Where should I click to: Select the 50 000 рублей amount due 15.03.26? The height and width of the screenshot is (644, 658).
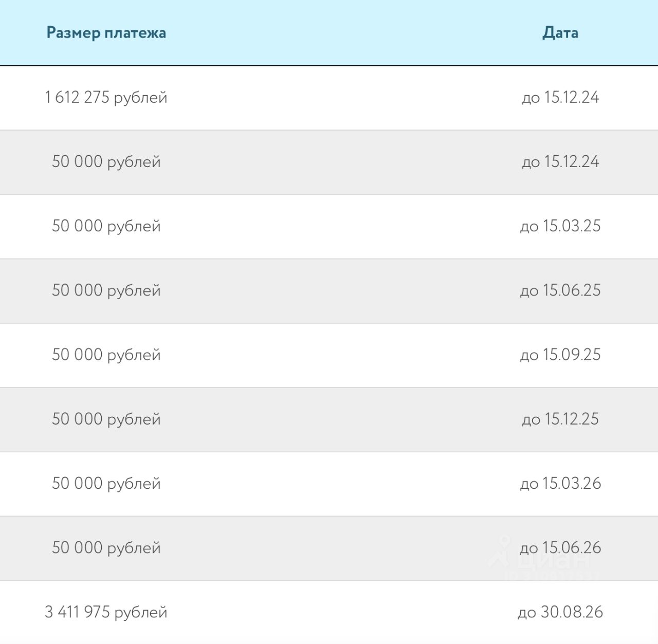106,483
